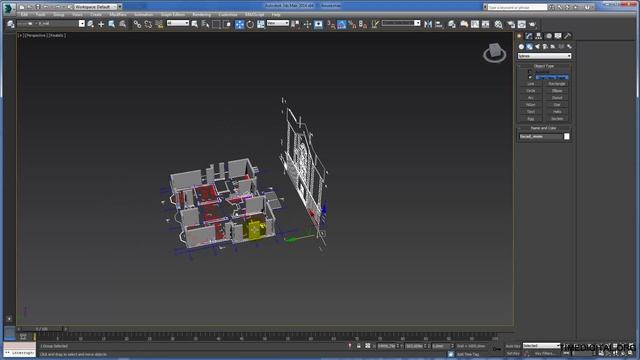Open the Selected key filter dropdown
This screenshot has height=360, width=640.
pyautogui.click(x=541, y=346)
